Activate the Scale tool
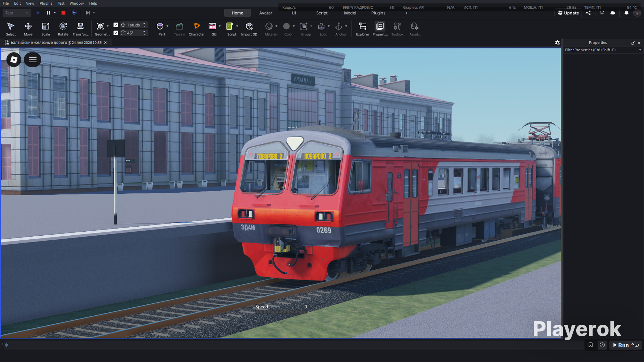 pyautogui.click(x=46, y=29)
